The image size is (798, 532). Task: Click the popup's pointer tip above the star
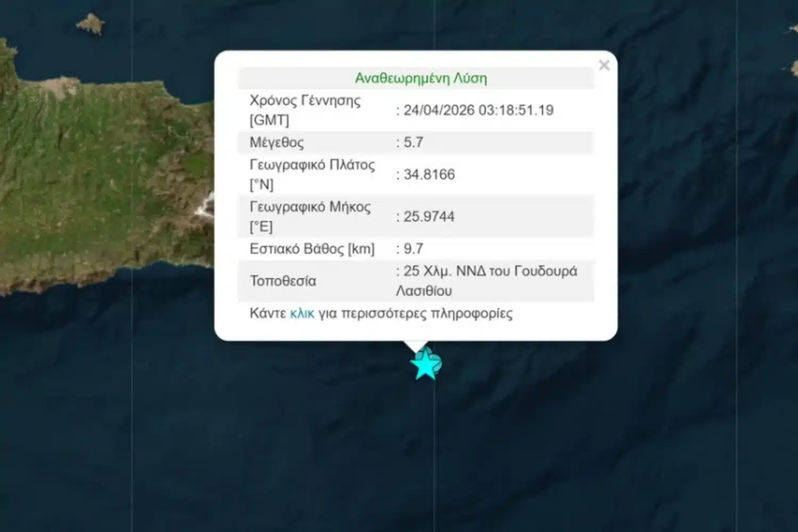click(416, 346)
